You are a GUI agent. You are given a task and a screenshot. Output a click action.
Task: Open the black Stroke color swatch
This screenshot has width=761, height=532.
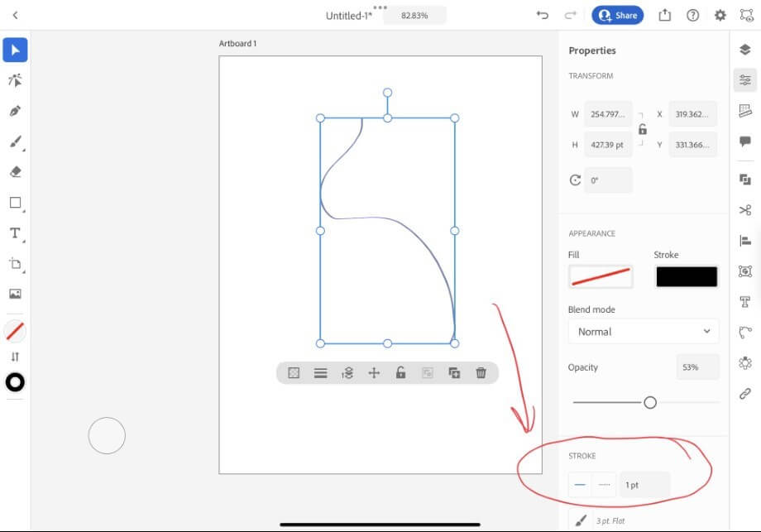point(687,276)
